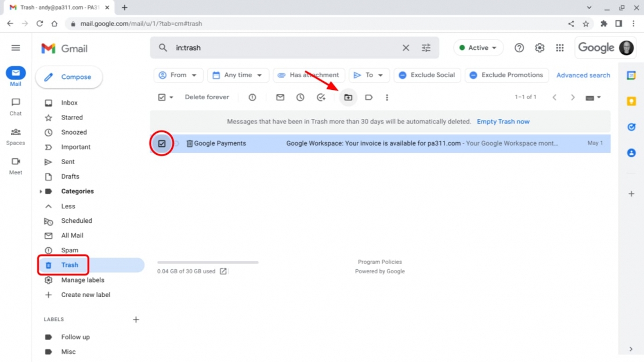Add the selected email to Tasks
Image resolution: width=644 pixels, height=362 pixels.
(x=320, y=97)
